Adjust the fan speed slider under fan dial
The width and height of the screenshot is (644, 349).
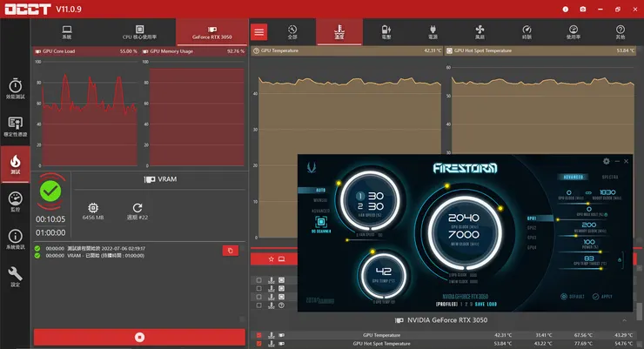coord(365,240)
